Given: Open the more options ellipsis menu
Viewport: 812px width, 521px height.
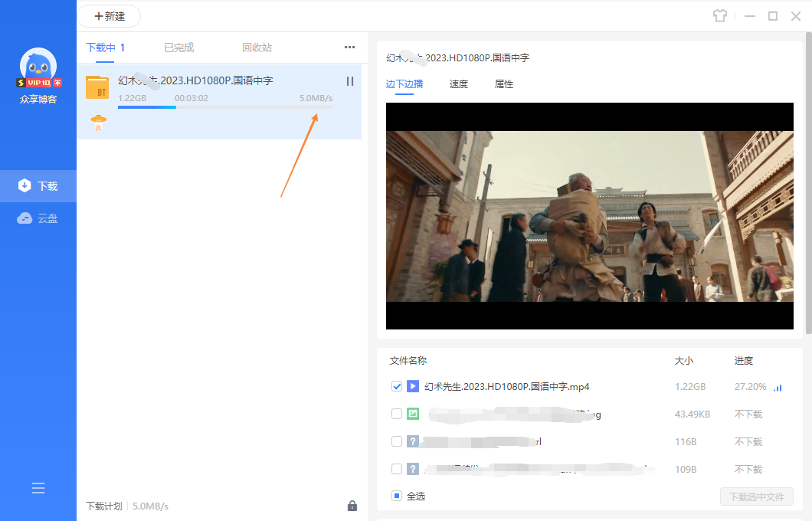Looking at the screenshot, I should click(x=350, y=48).
